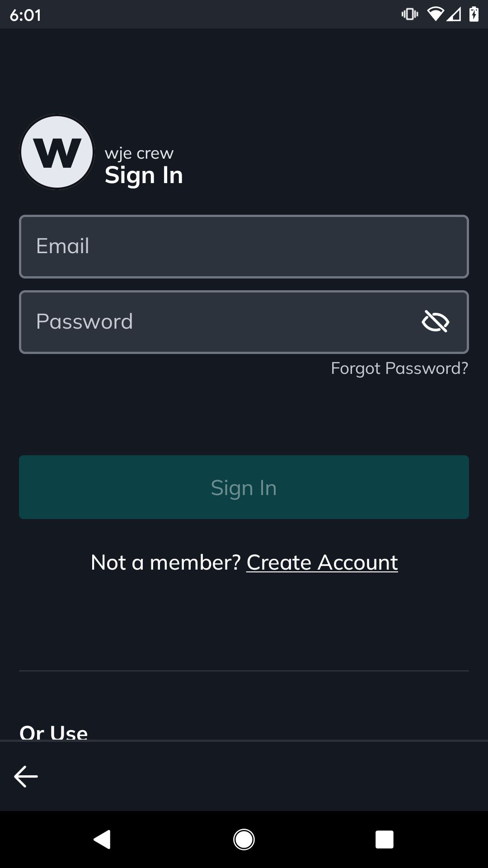
Task: Tap the battery charging icon
Action: pyautogui.click(x=474, y=14)
